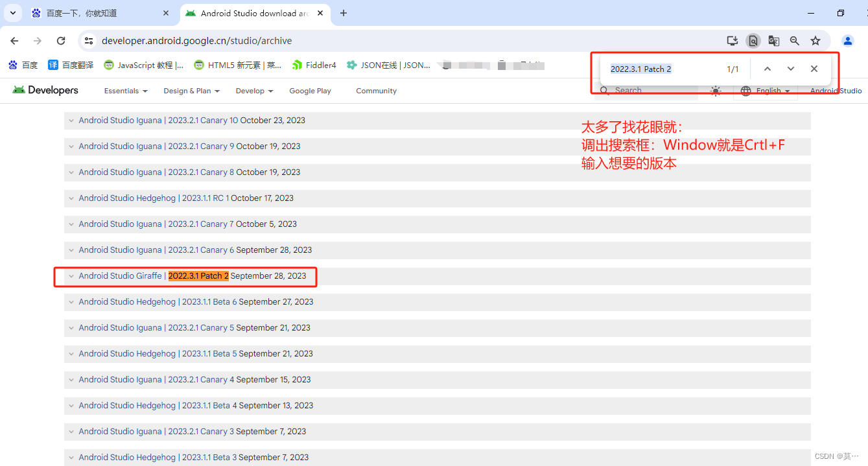868x466 pixels.
Task: Expand the Essentials menu
Action: pyautogui.click(x=126, y=91)
